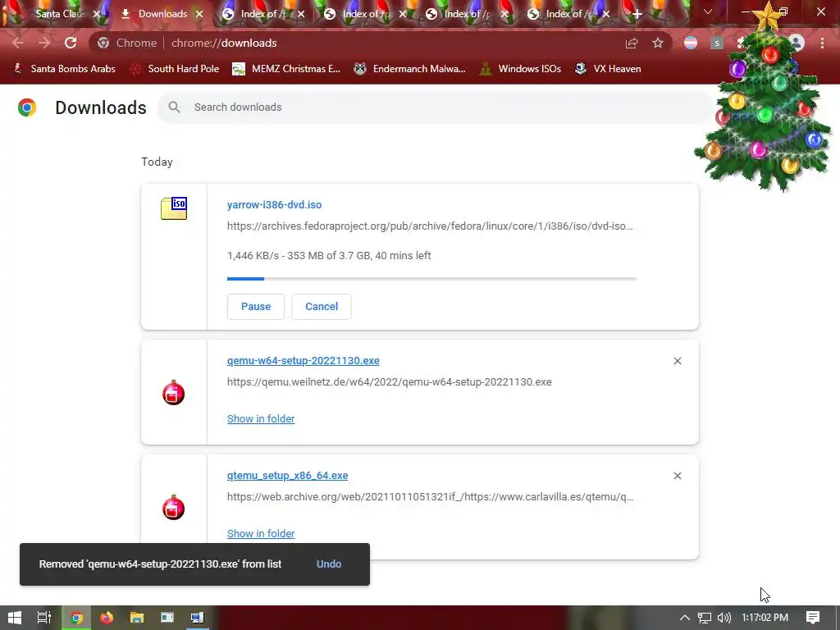Screen dimensions: 840x630
Task: Click the Chrome taskbar icon
Action: [x=76, y=618]
